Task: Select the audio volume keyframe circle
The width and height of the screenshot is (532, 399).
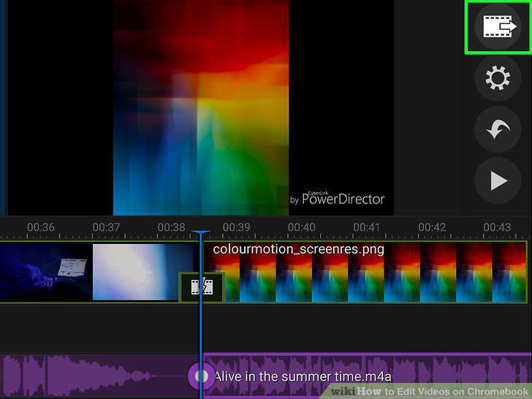Action: pyautogui.click(x=201, y=376)
